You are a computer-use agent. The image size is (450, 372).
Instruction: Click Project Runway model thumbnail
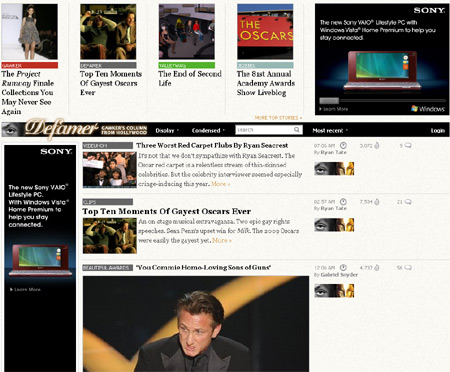[29, 32]
